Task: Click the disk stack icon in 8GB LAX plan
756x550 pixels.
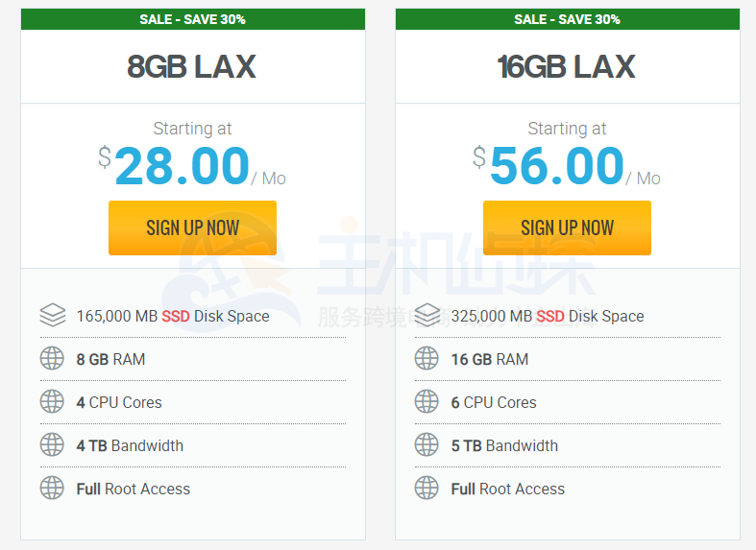Action: pyautogui.click(x=52, y=316)
